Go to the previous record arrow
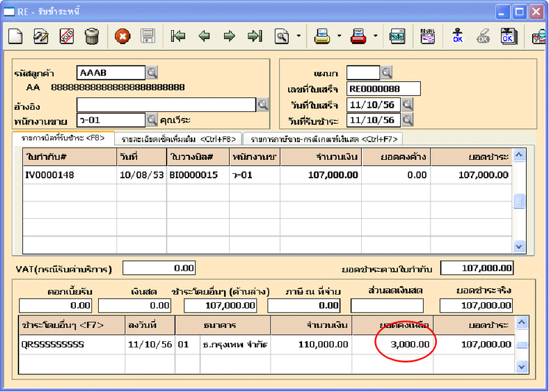The image size is (549, 392). pos(204,35)
